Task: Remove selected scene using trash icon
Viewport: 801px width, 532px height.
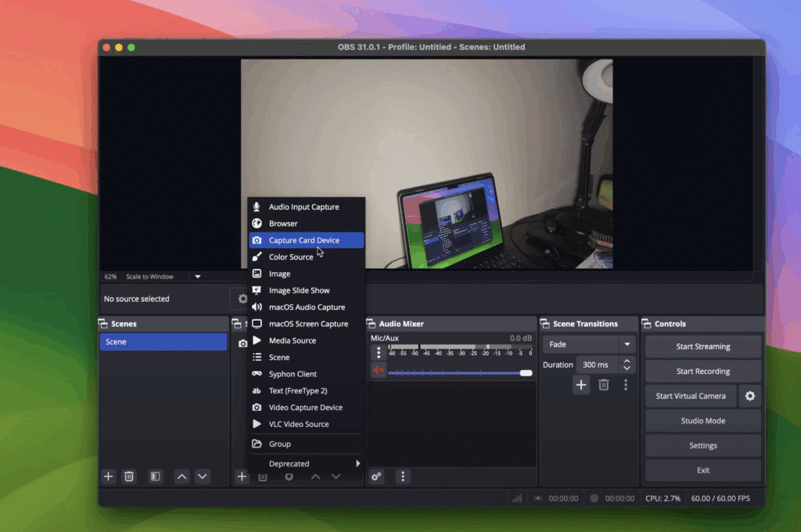Action: [129, 476]
